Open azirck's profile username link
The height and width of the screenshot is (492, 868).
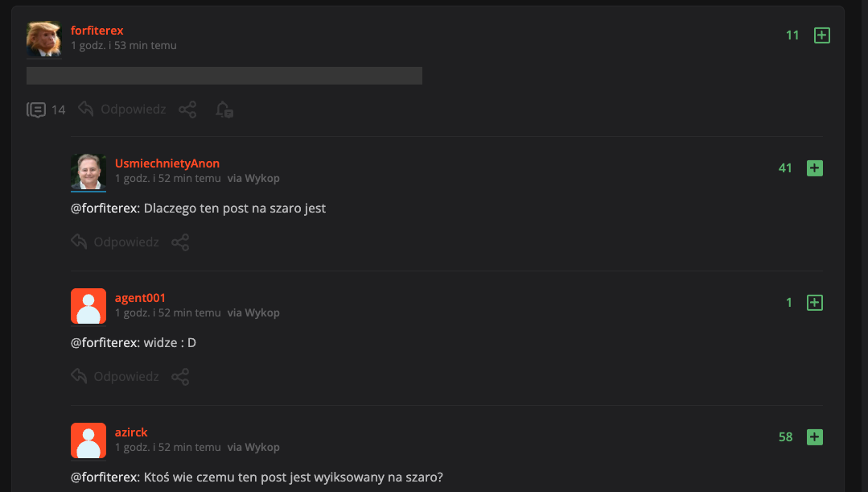coord(131,432)
